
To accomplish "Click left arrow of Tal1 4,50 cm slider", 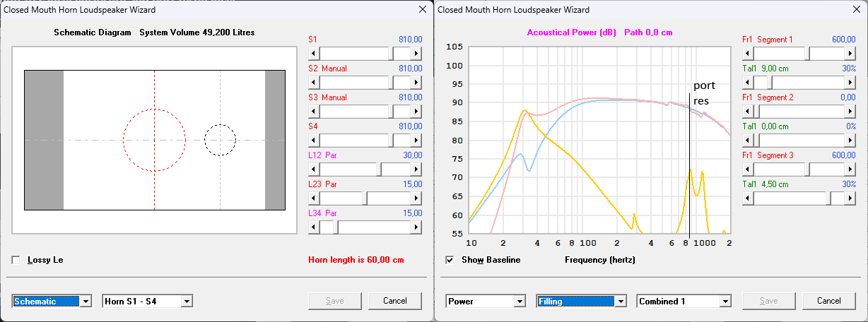I will (748, 198).
